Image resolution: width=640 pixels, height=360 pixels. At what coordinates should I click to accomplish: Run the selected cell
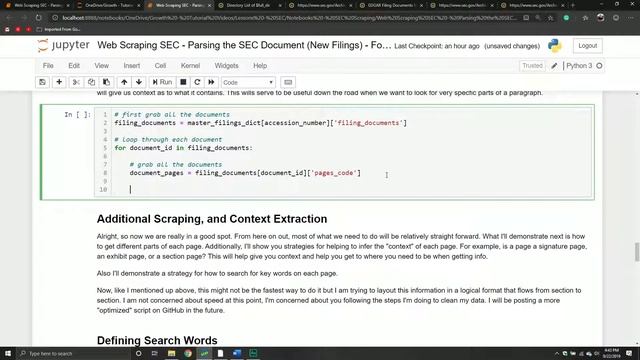pos(162,82)
